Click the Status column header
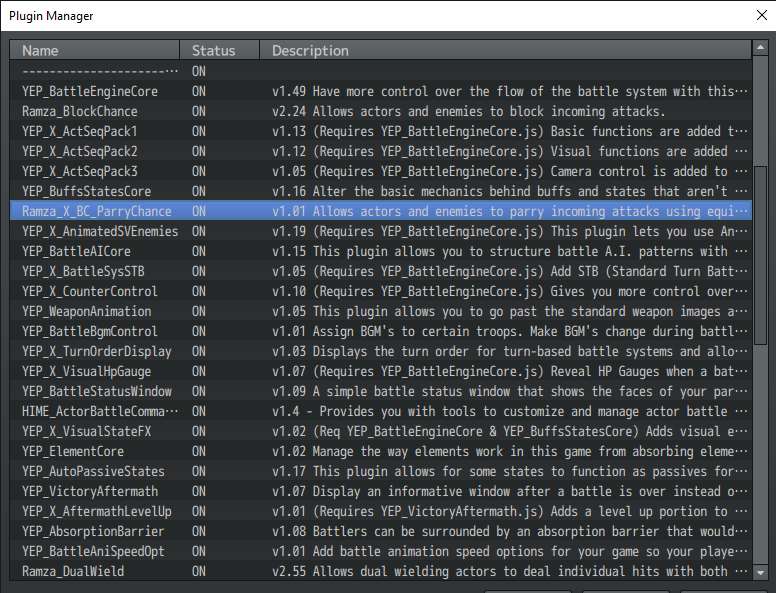The image size is (776, 593). tap(219, 50)
